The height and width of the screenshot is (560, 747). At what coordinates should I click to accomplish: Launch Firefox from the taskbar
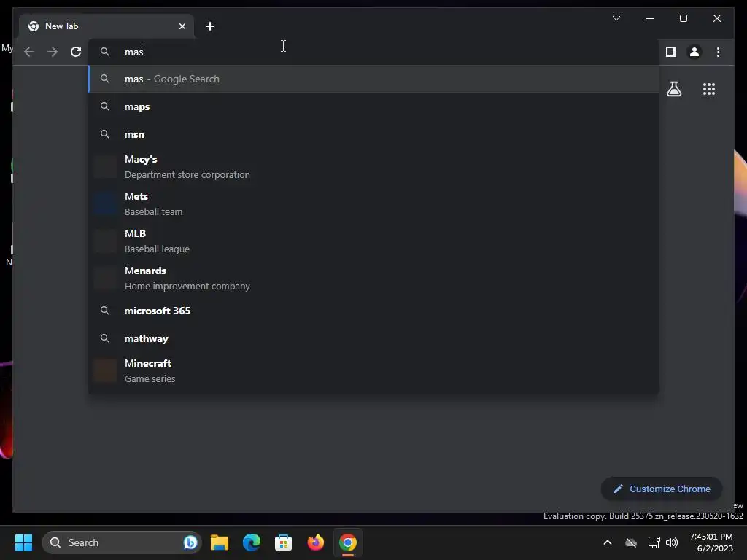click(x=315, y=542)
